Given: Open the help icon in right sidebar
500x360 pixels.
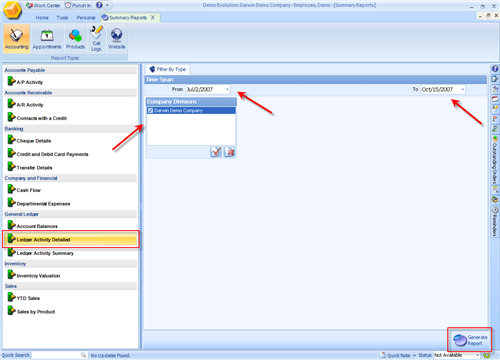Looking at the screenshot, I should [495, 69].
